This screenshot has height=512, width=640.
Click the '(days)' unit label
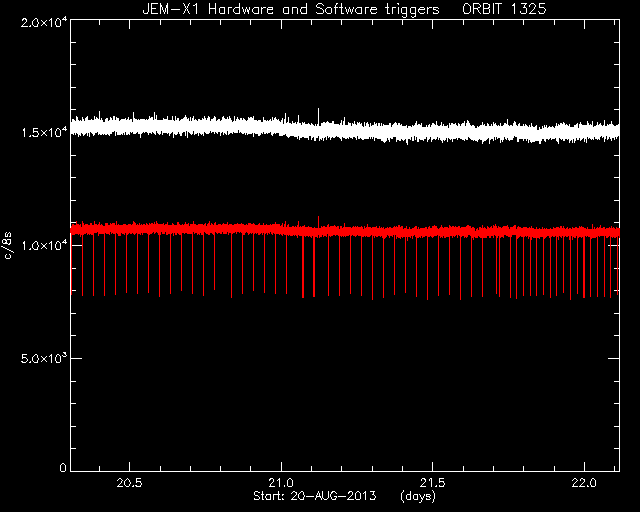(418, 496)
